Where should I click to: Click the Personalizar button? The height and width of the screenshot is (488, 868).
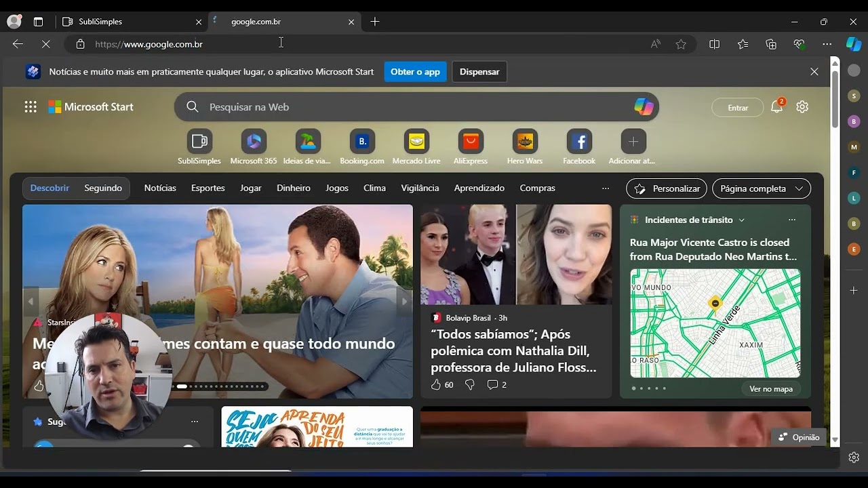667,188
